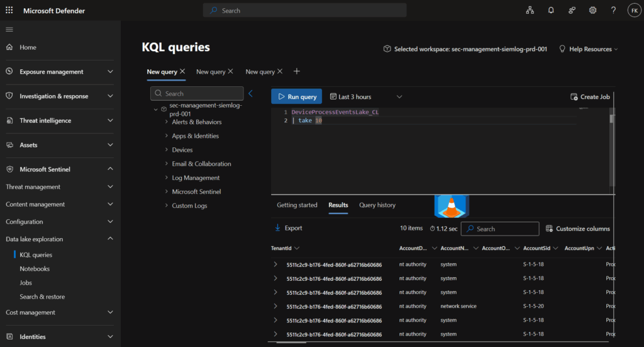Open the FK account avatar
Viewport: 644px width, 347px height.
[634, 10]
